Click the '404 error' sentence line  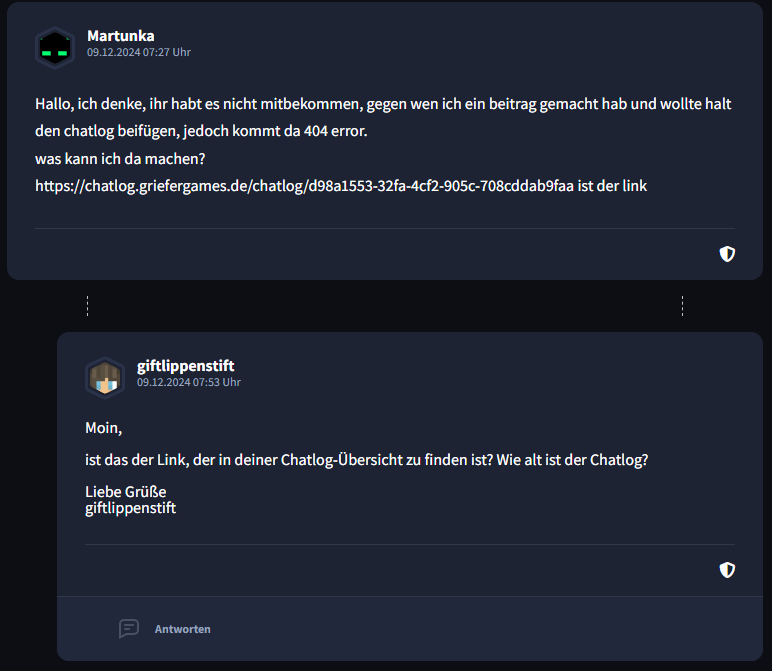click(x=201, y=131)
